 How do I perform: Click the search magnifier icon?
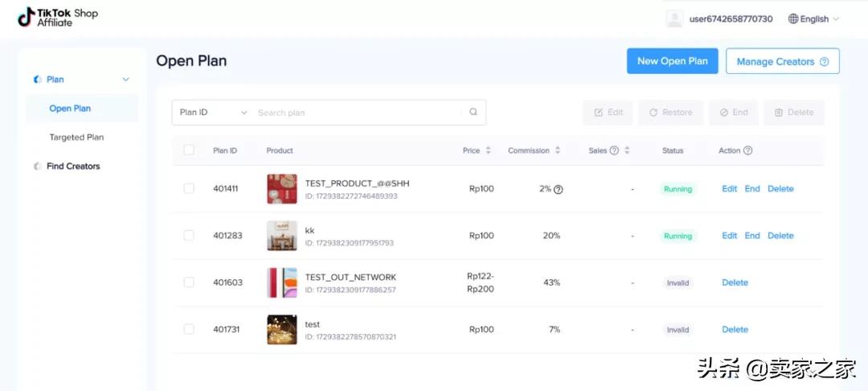(473, 112)
